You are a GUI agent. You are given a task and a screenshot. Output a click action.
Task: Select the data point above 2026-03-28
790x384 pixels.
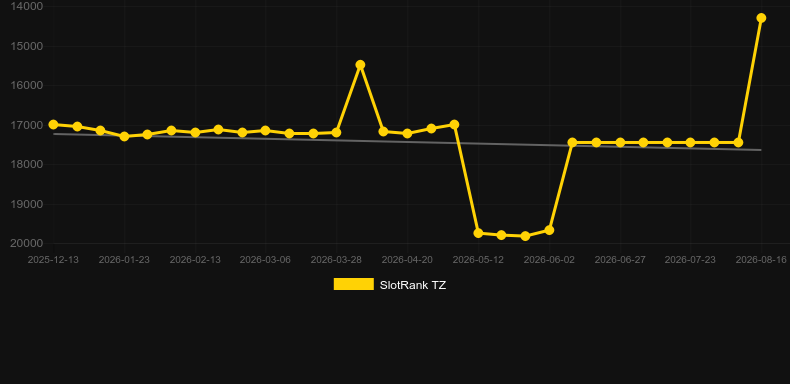click(336, 133)
